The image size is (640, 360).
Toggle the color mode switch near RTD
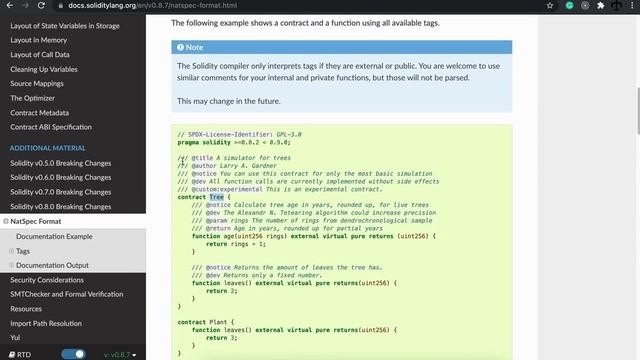[73, 354]
